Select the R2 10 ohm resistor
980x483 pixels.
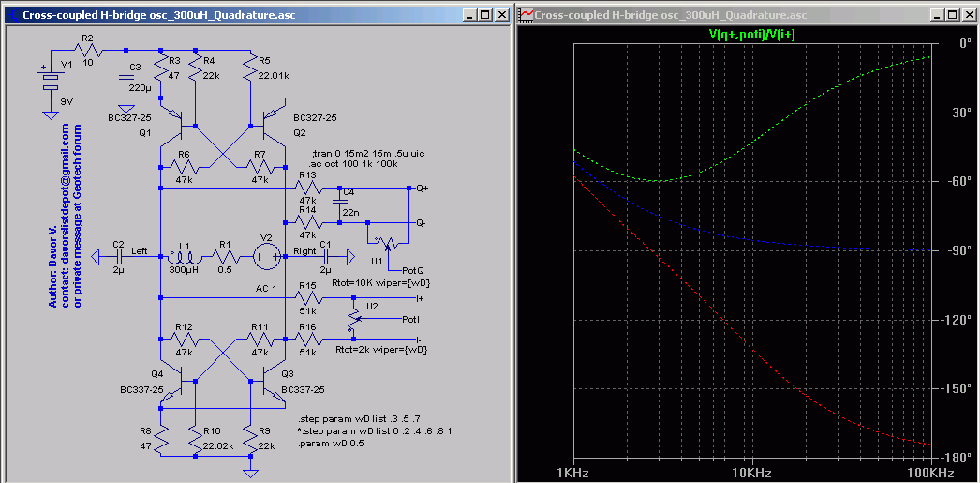pyautogui.click(x=87, y=51)
